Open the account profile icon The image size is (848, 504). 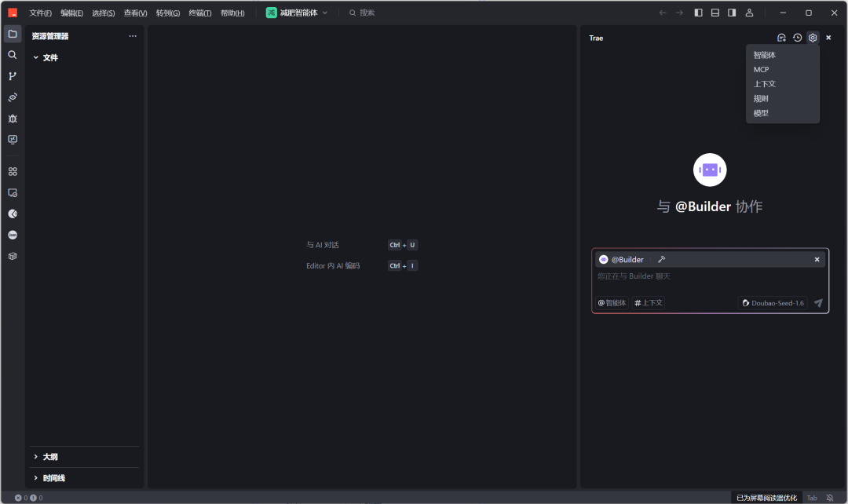[x=749, y=13]
